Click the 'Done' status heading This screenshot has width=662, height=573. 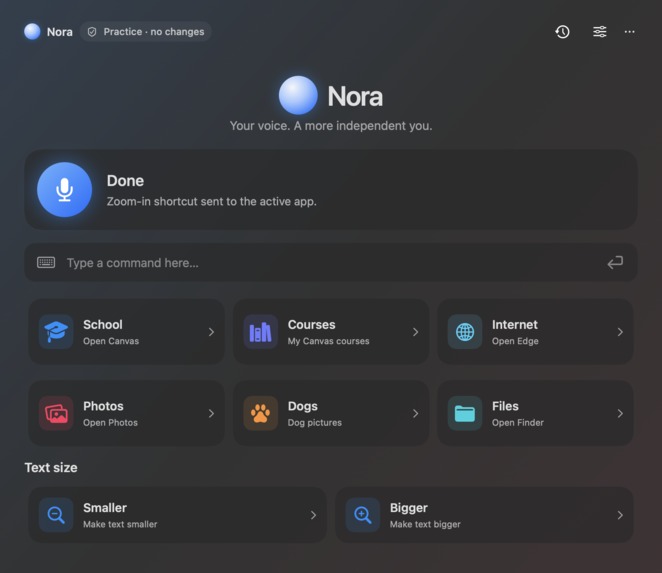click(125, 181)
